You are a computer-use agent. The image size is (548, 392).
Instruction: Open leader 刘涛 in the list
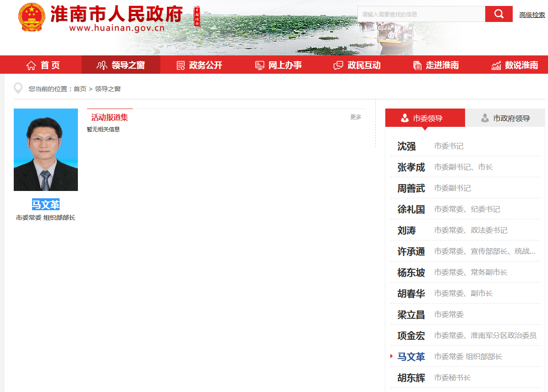pyautogui.click(x=406, y=230)
